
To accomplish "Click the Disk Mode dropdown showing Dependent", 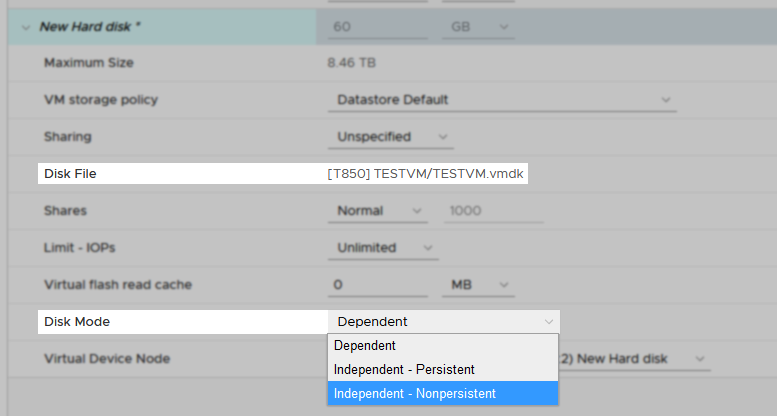I will coord(444,322).
